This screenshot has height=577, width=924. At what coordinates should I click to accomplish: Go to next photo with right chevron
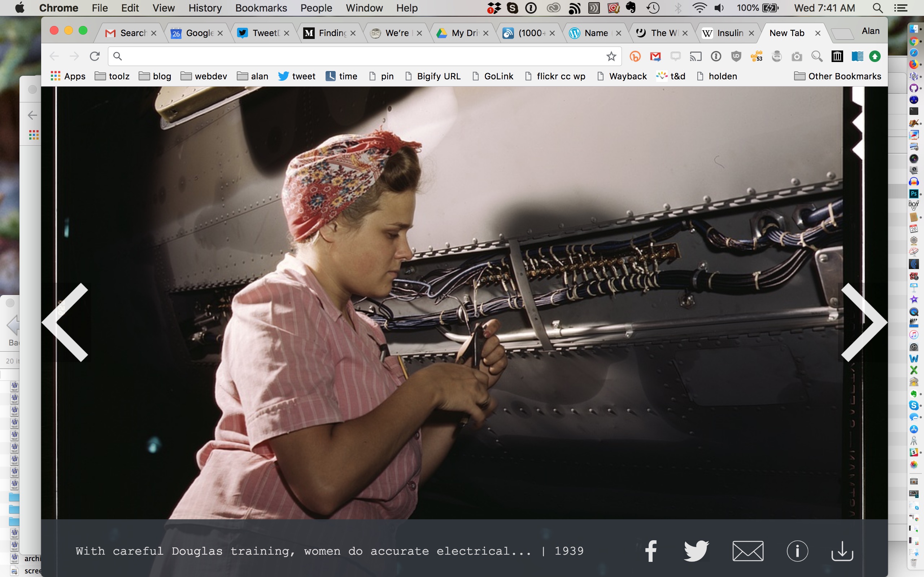click(864, 322)
